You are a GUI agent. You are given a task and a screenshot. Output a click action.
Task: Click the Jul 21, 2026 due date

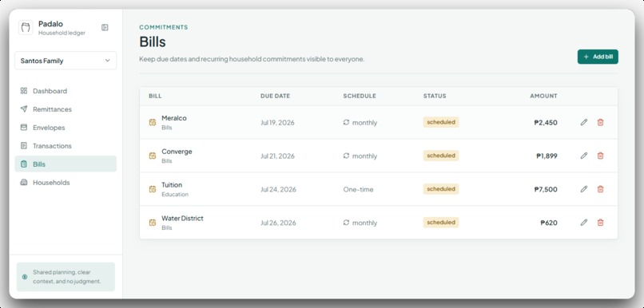click(x=277, y=156)
